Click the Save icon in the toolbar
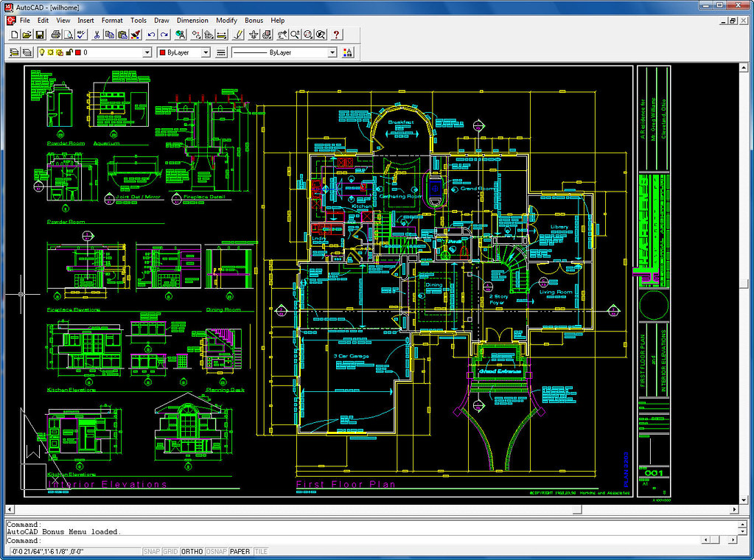 coord(40,35)
